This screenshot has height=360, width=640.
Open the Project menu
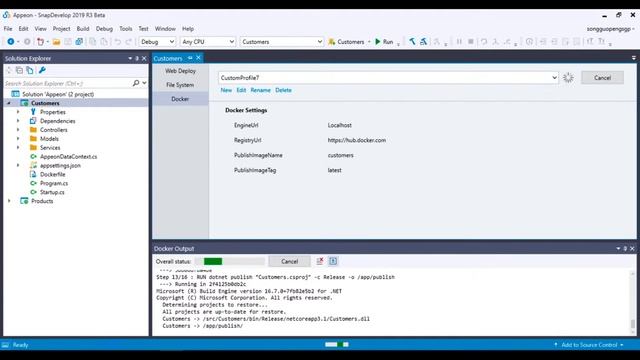(x=61, y=29)
